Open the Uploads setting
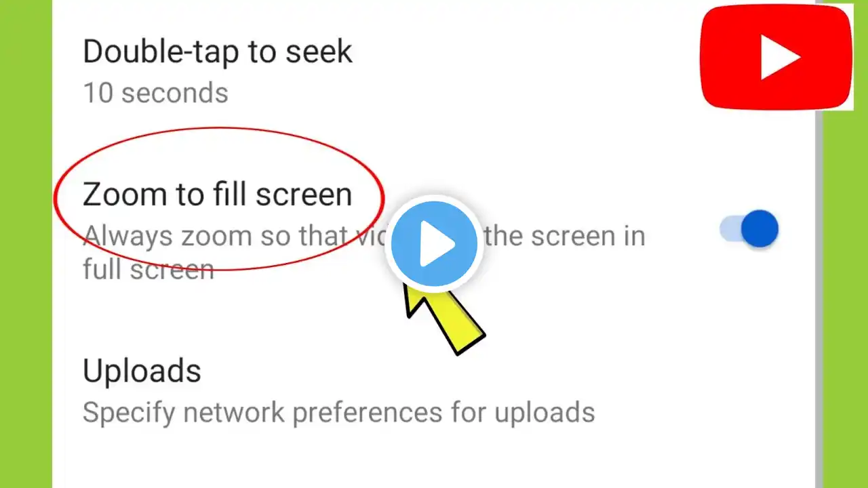868x488 pixels. (434, 391)
